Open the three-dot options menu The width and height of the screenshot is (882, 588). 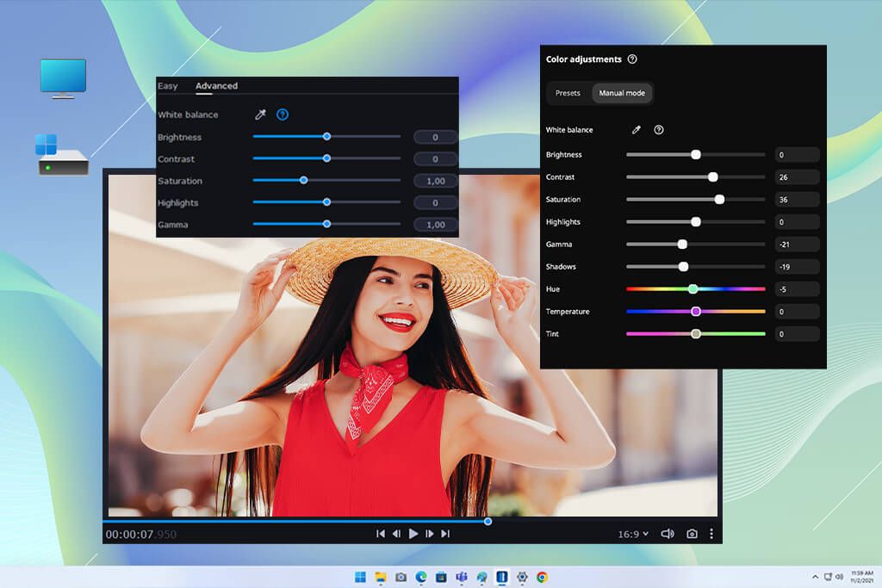[x=711, y=533]
